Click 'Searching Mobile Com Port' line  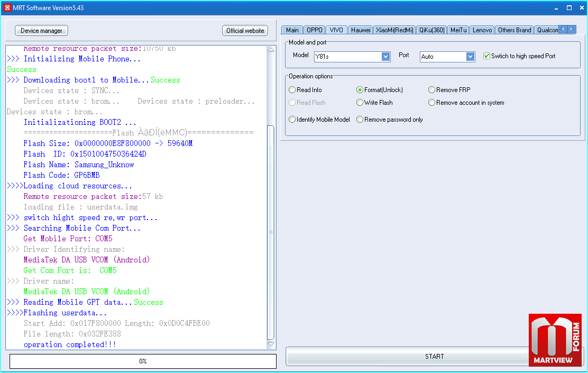74,228
